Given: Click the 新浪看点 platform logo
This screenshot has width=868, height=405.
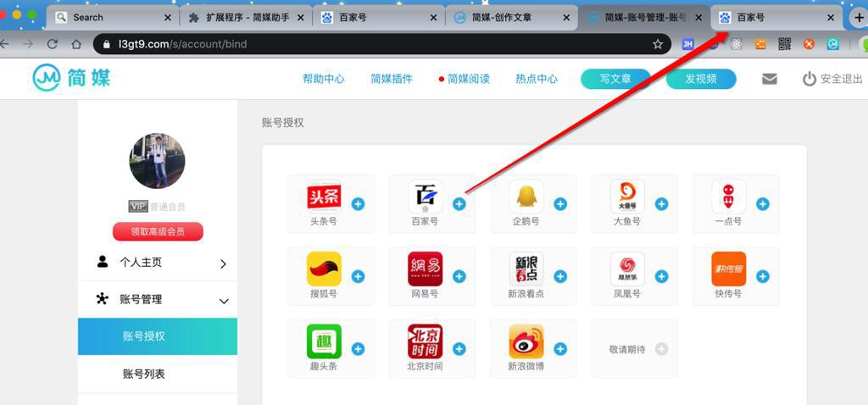Looking at the screenshot, I should tap(526, 269).
